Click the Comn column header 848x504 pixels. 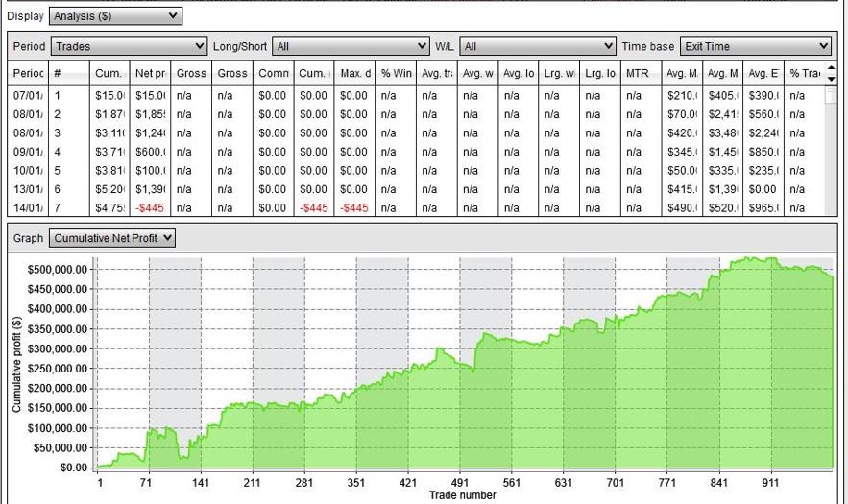(x=273, y=74)
